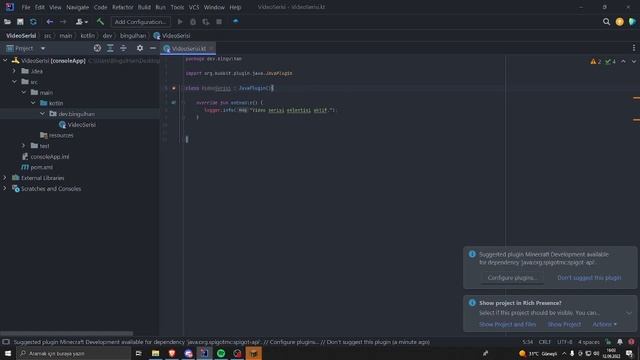Hide the Project panel with minus icon
Screen dimensions: 640x360
tap(153, 48)
